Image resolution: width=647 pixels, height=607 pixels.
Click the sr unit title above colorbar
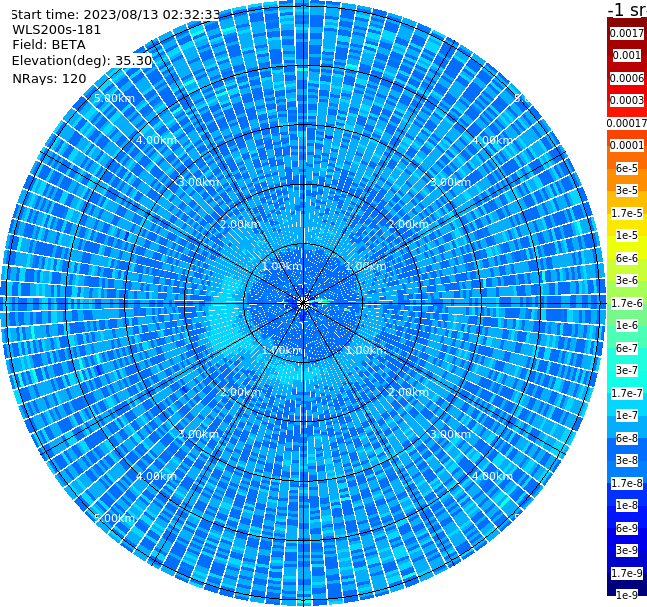point(627,9)
